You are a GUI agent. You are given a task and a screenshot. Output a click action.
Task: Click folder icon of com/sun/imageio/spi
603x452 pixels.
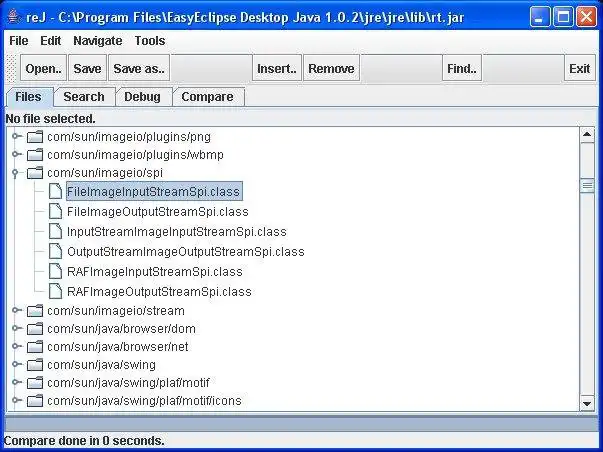tap(35, 173)
